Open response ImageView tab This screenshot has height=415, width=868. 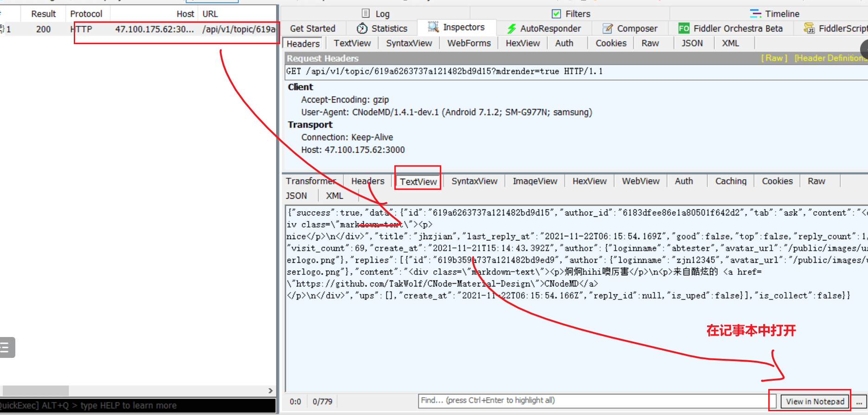pos(535,181)
